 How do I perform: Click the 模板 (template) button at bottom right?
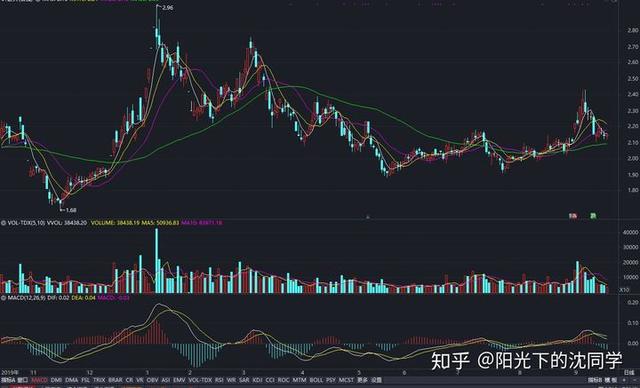pos(611,380)
